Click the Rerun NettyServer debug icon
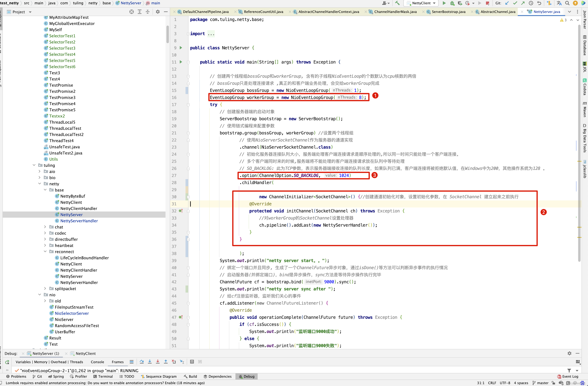 [7, 362]
